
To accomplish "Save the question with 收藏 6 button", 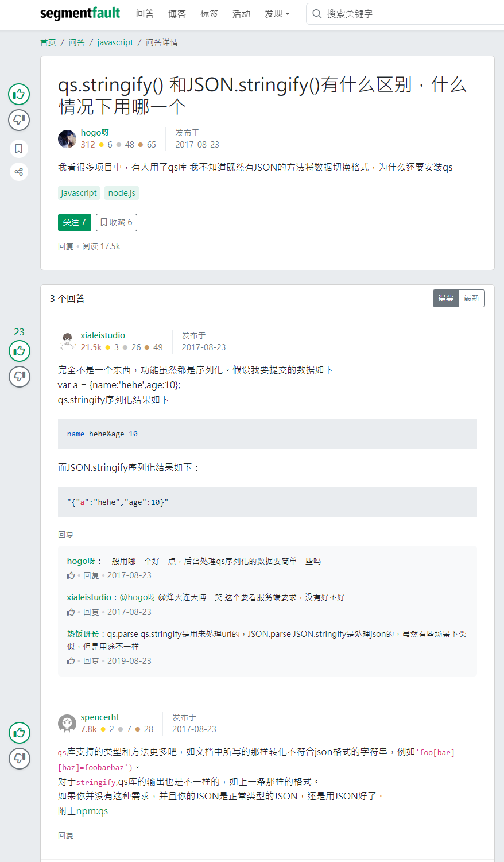I will (117, 222).
